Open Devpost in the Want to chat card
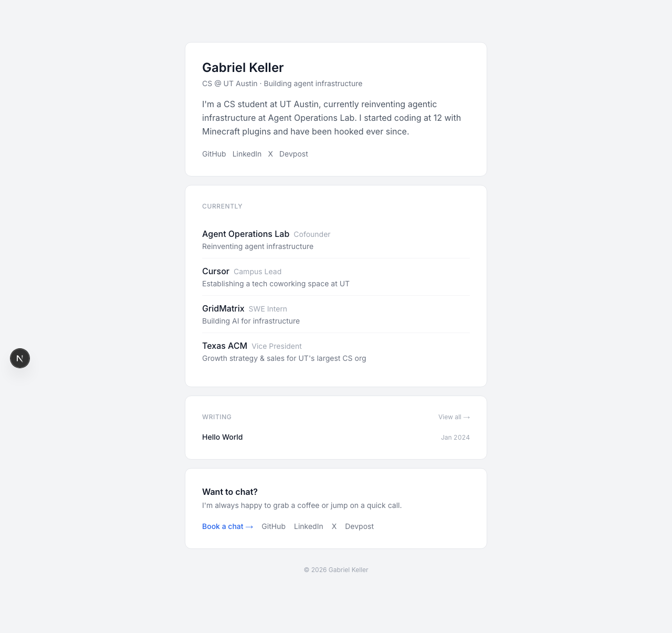The height and width of the screenshot is (633, 672). [x=359, y=526]
